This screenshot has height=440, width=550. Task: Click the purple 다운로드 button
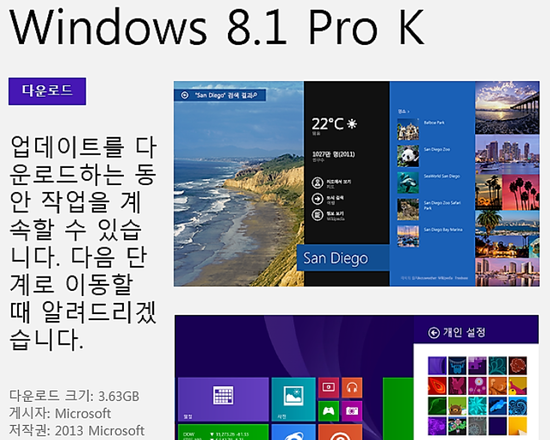pos(47,91)
